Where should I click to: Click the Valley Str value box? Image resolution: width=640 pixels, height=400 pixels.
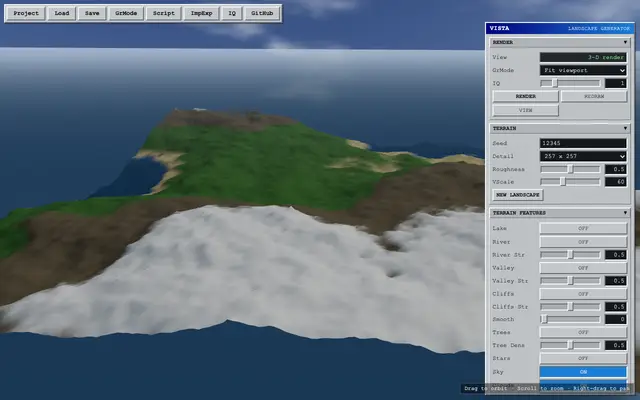[x=616, y=281]
